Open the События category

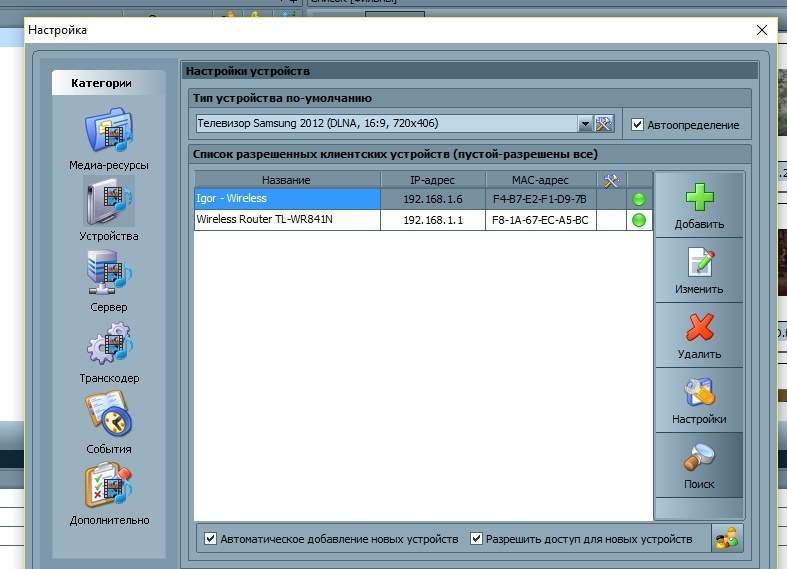(109, 419)
